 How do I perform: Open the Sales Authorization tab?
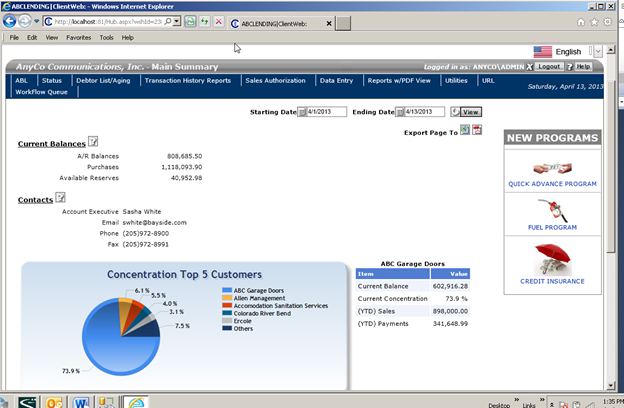click(275, 80)
